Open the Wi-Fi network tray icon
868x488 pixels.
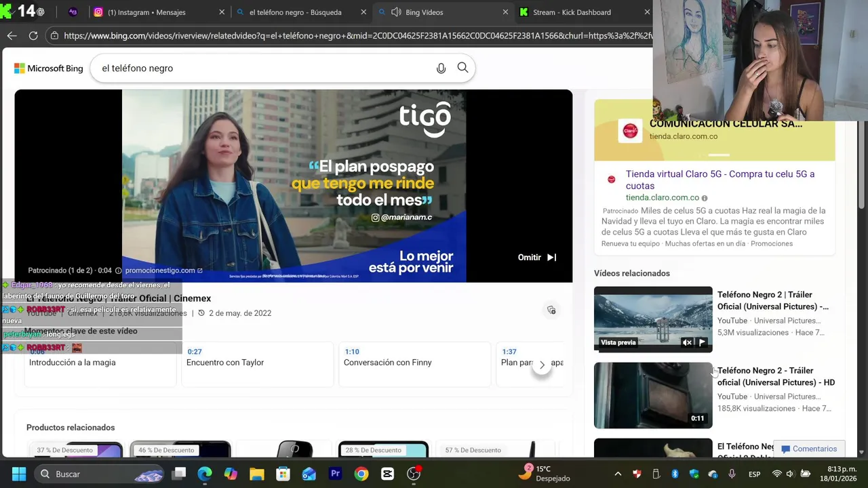[x=777, y=474]
